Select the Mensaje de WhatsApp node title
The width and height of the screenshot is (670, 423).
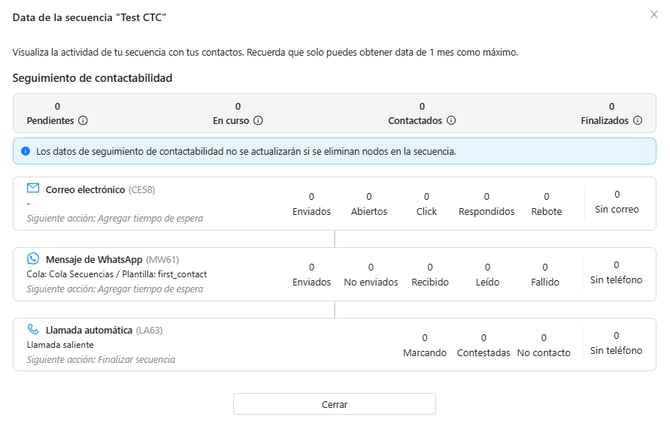[x=94, y=260]
